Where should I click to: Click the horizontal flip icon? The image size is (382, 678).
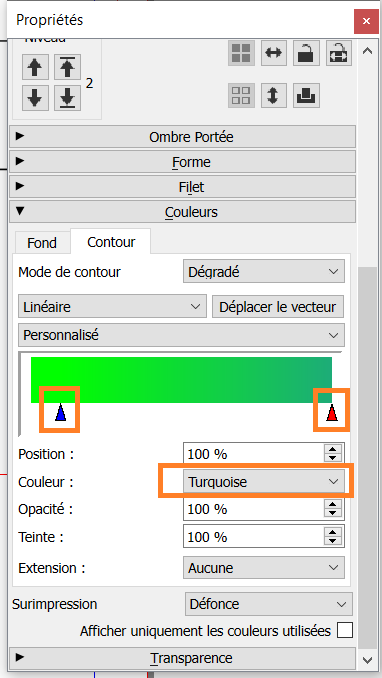(273, 53)
